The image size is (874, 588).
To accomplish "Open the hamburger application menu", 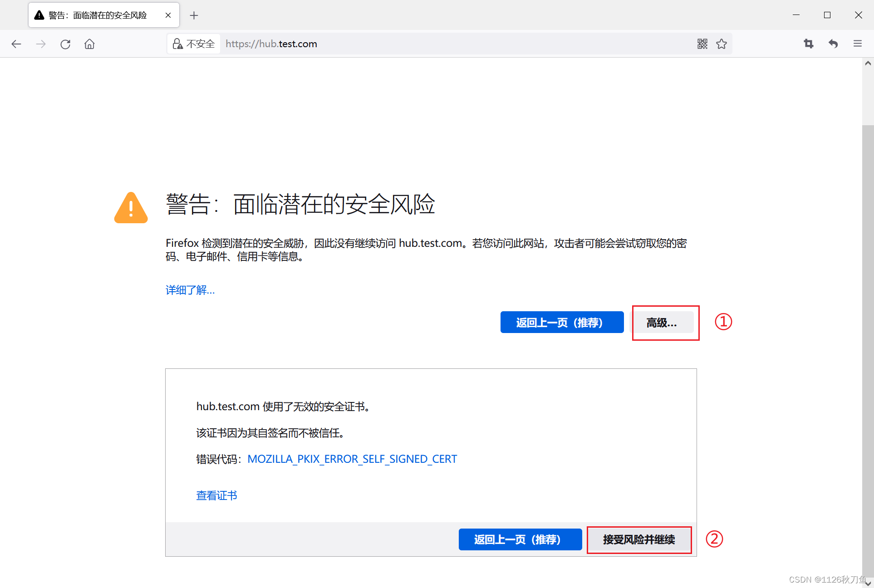I will click(857, 44).
